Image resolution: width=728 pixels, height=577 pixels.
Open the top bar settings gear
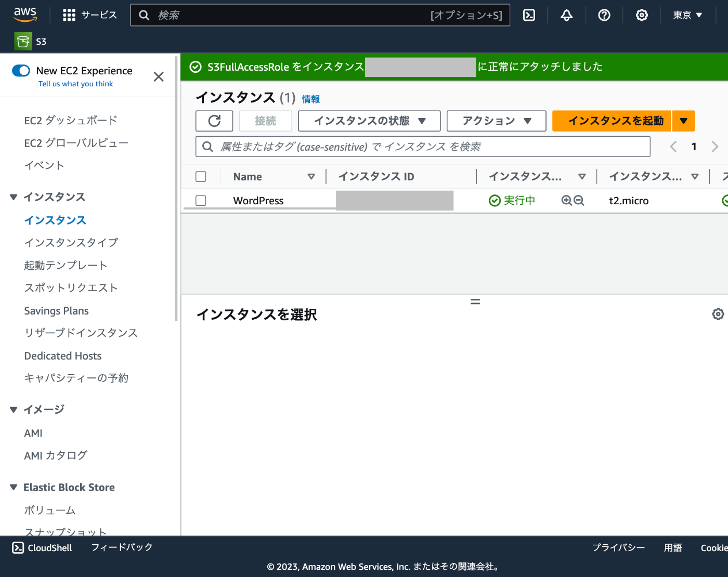[x=642, y=15]
